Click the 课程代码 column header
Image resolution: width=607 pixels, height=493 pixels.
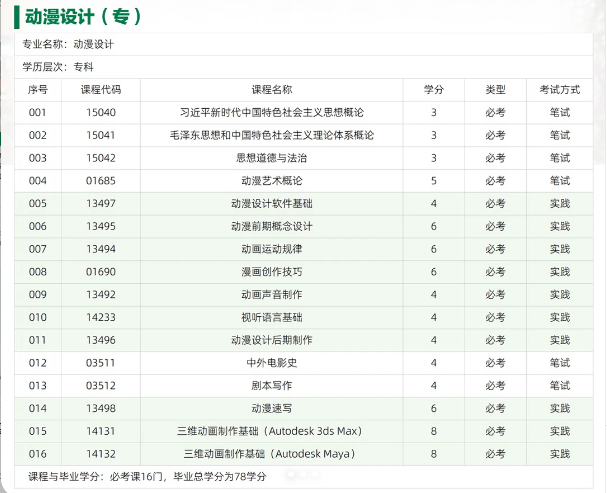101,90
